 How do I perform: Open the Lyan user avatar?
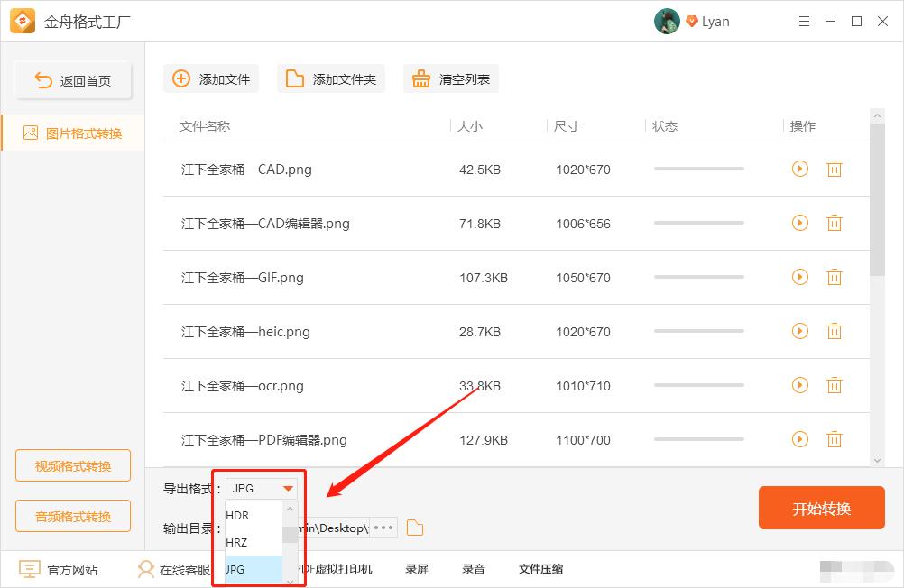[x=667, y=22]
